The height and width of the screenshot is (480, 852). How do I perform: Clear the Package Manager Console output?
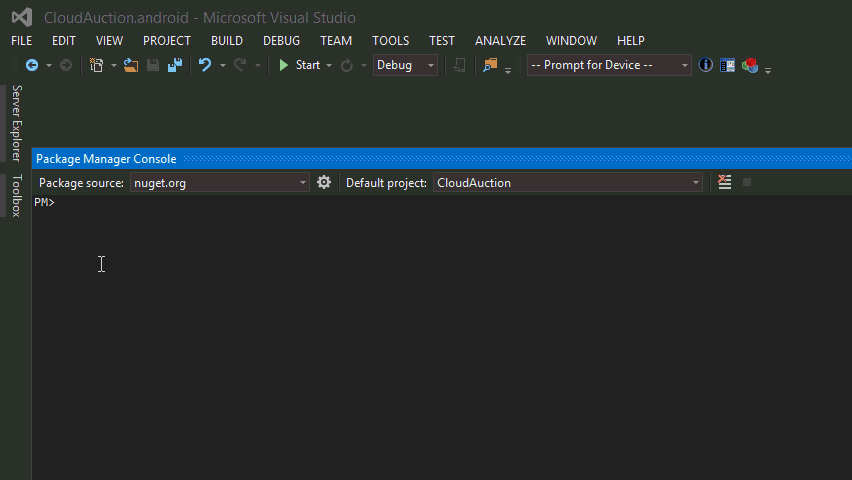[x=724, y=182]
